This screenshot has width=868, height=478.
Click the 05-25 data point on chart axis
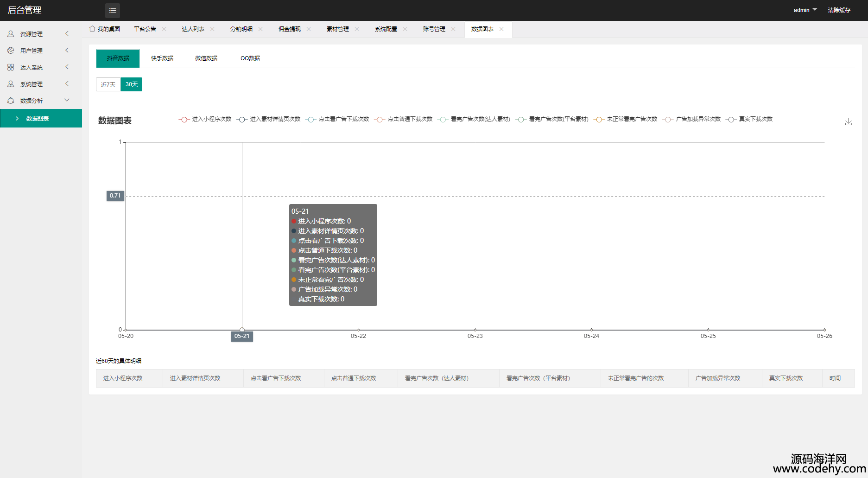pyautogui.click(x=708, y=330)
